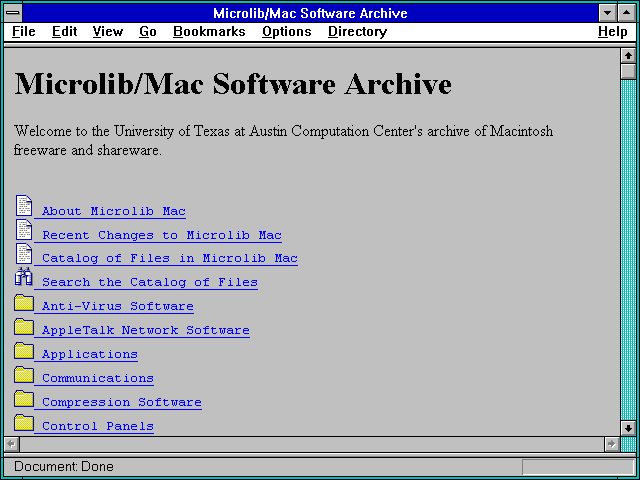Open the View menu
This screenshot has height=480, width=640.
(x=108, y=31)
